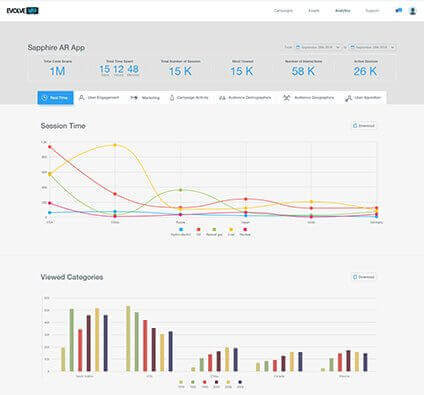This screenshot has width=424, height=395.
Task: Toggle the magenta series in Session Time legend
Action: [245, 232]
